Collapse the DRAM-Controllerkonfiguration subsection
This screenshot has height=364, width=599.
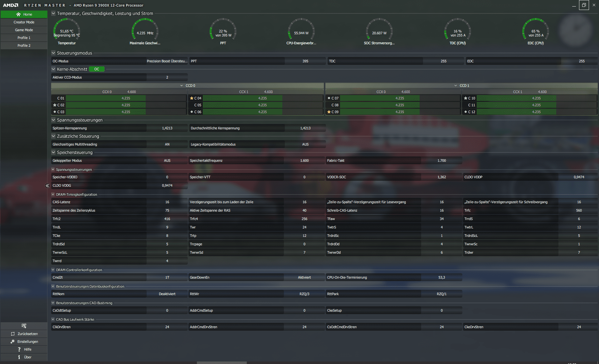(x=53, y=270)
